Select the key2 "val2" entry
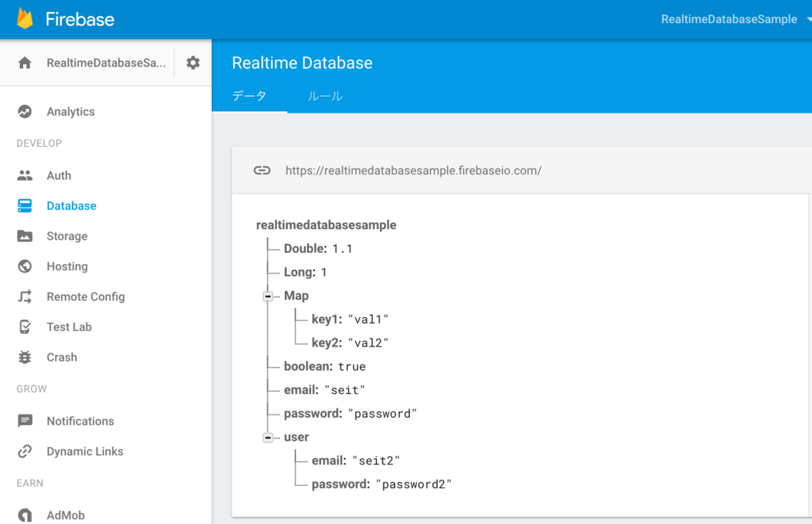The image size is (812, 524). 350,342
